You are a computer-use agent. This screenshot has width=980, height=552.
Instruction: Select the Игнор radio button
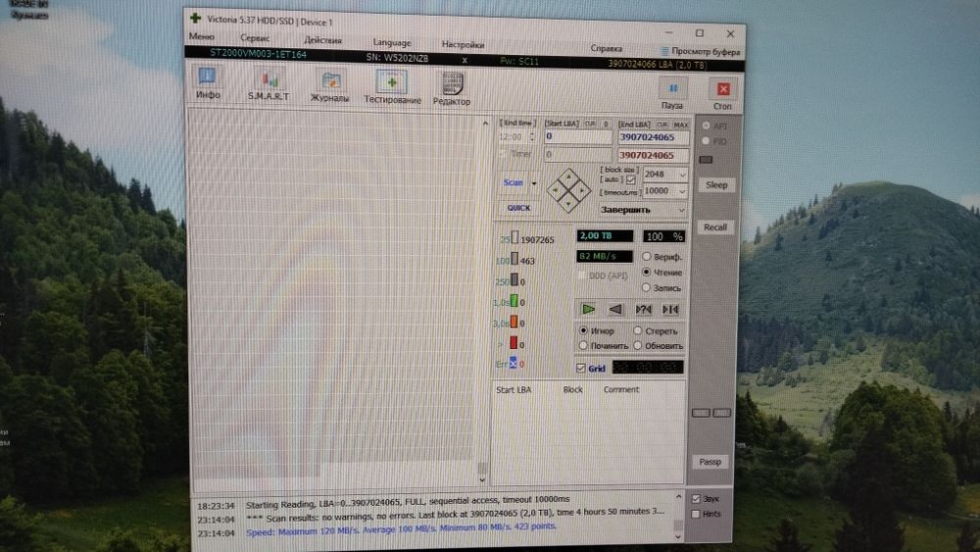583,330
